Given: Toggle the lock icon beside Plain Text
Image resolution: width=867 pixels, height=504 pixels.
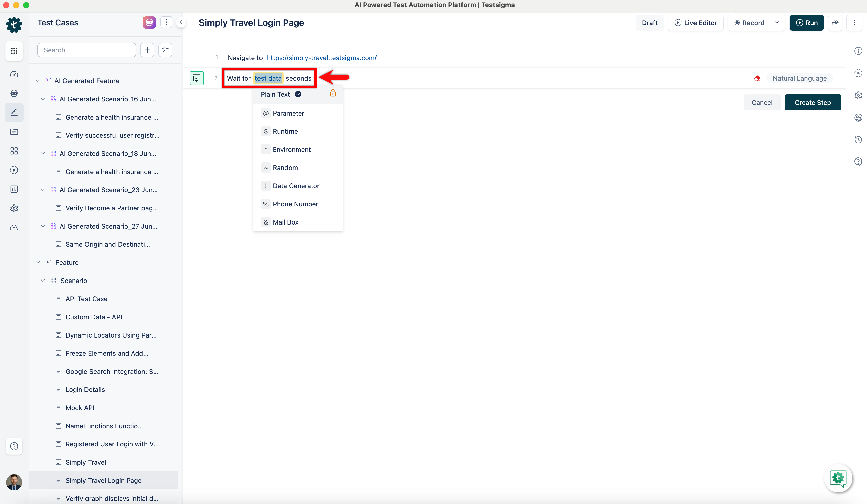Looking at the screenshot, I should point(332,93).
